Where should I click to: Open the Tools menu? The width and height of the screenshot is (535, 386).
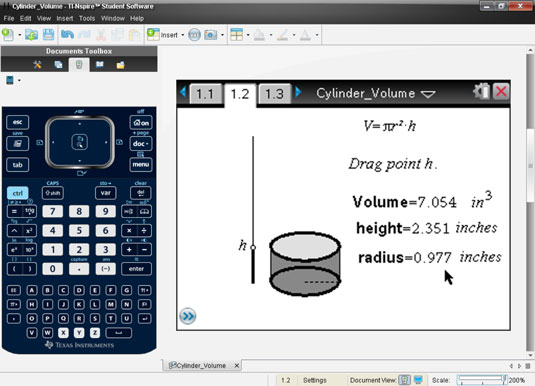point(87,18)
